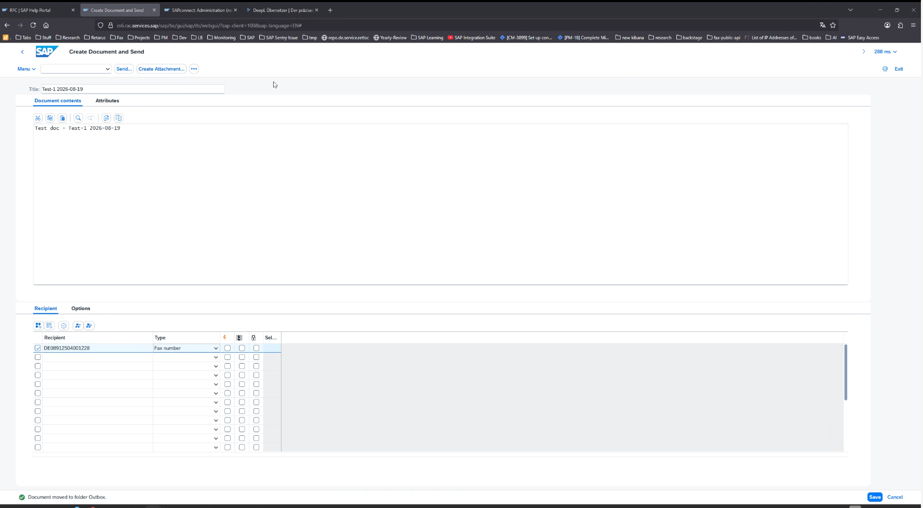Screen dimensions: 923x508
Task: Click into the Title input field
Action: click(132, 89)
